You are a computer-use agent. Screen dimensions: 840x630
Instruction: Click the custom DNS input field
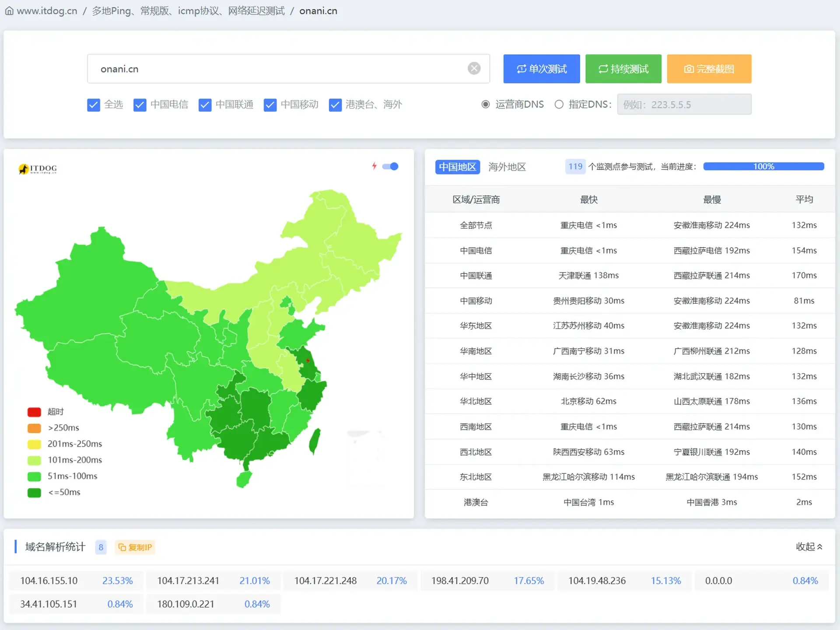click(684, 105)
